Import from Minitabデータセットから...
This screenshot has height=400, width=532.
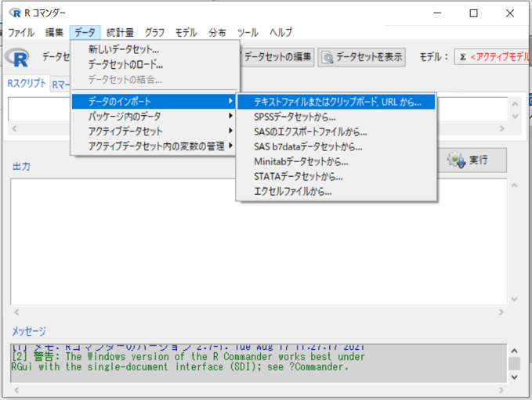click(x=336, y=162)
